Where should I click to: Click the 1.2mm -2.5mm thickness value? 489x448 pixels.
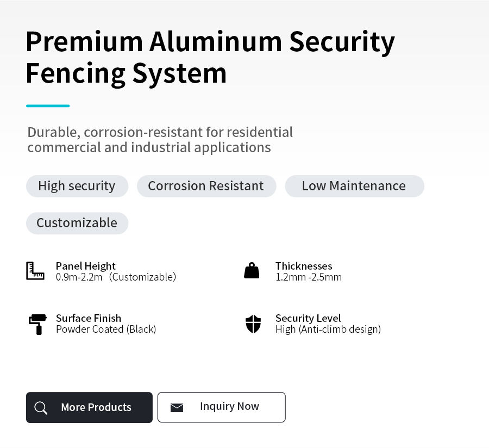click(309, 277)
